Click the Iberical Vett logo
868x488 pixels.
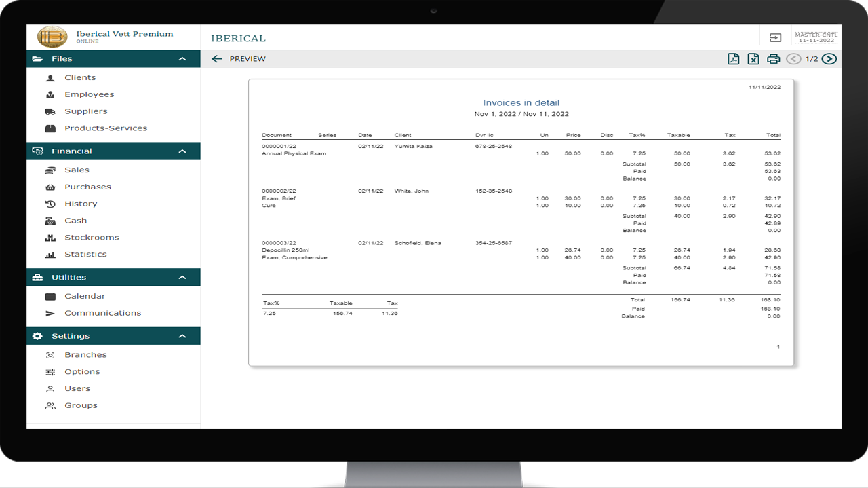tap(52, 37)
